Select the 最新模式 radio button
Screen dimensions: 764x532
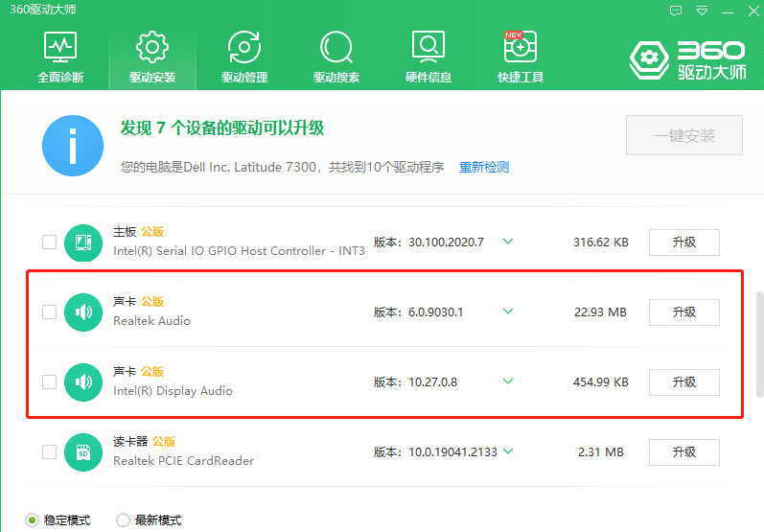click(124, 520)
